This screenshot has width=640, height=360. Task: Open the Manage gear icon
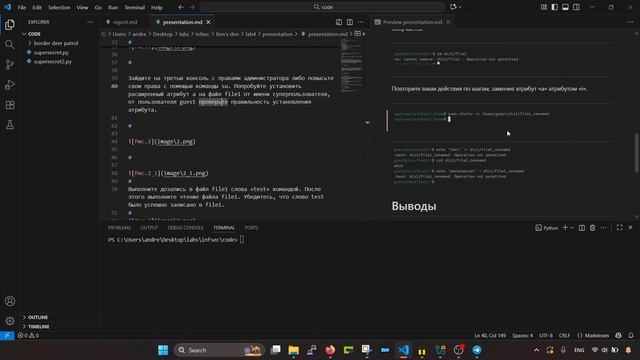coord(10,321)
